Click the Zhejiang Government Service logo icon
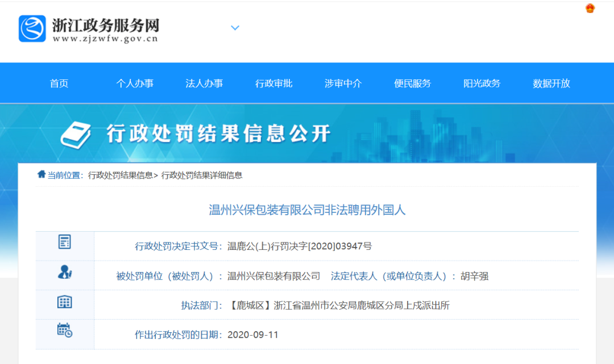 click(32, 28)
